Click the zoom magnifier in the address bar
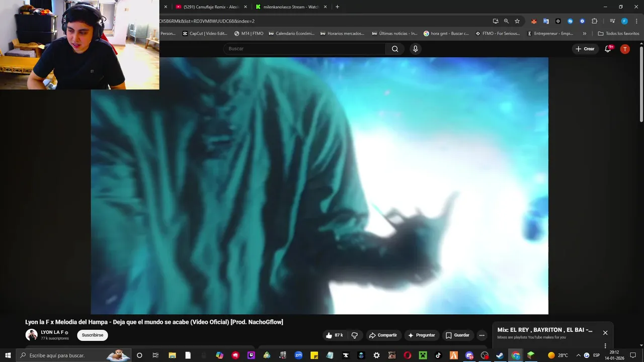 [x=506, y=21]
